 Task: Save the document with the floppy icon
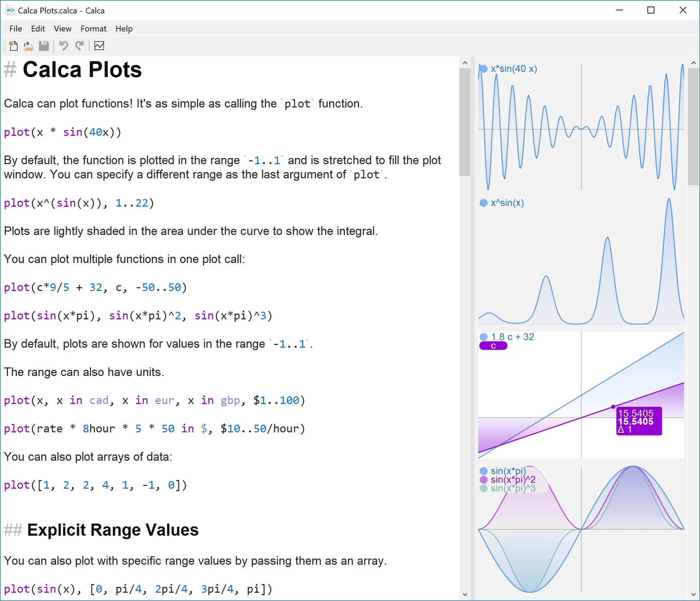click(x=44, y=46)
